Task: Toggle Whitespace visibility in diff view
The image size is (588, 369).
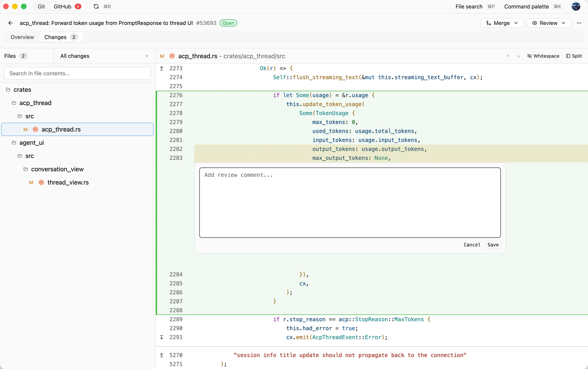Action: pyautogui.click(x=543, y=56)
